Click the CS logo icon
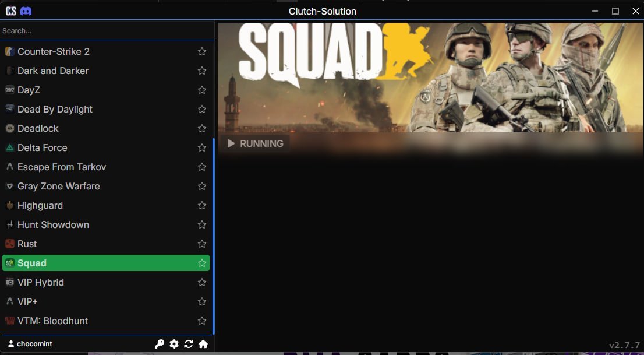The width and height of the screenshot is (644, 355). (10, 11)
